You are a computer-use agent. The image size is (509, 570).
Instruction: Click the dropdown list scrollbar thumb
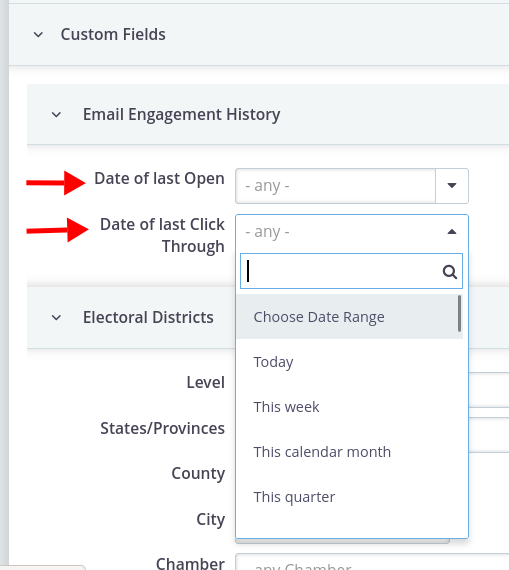(460, 313)
